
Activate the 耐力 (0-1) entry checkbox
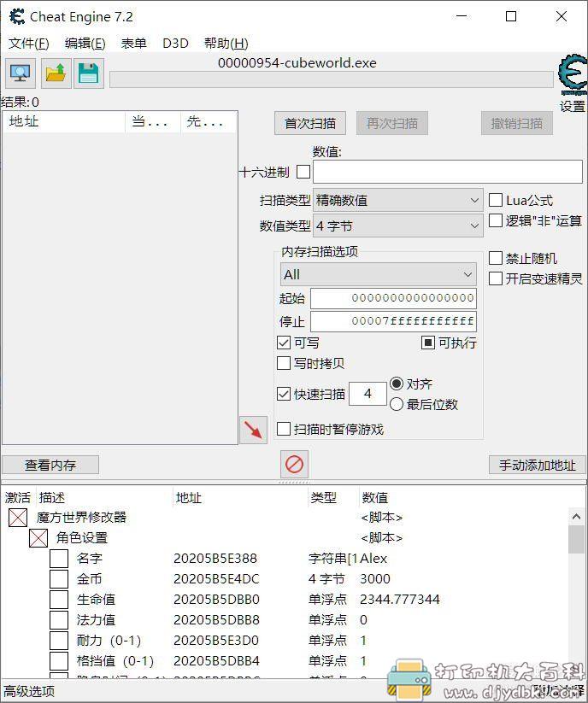pos(59,641)
